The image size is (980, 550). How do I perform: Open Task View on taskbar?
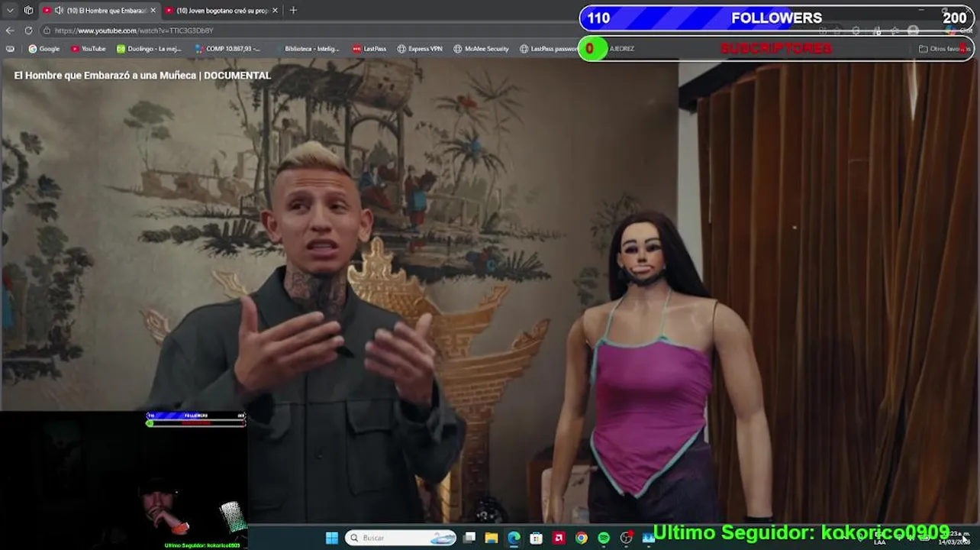click(469, 538)
